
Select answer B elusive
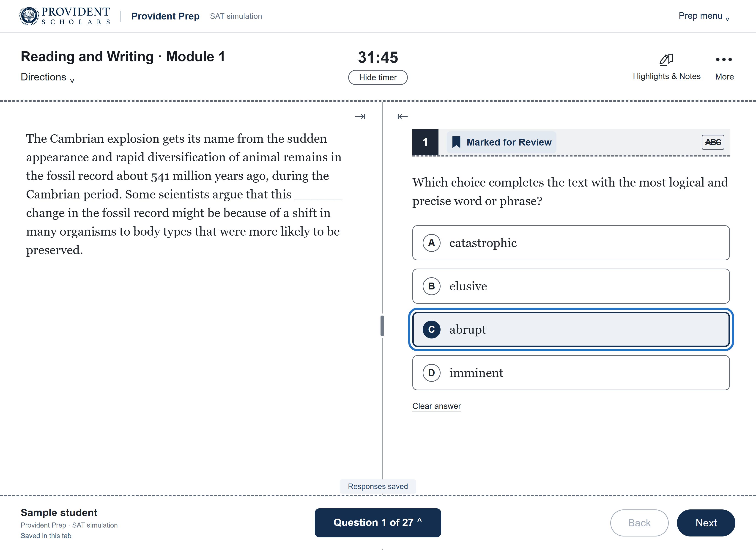[x=571, y=286]
